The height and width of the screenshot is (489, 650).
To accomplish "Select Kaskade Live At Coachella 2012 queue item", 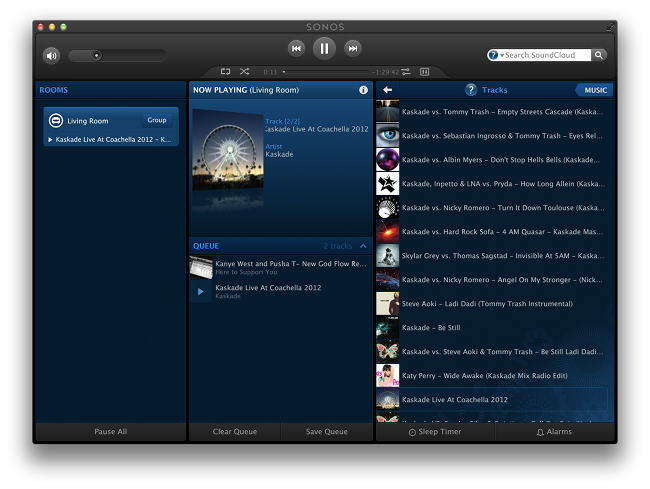I will (x=281, y=291).
